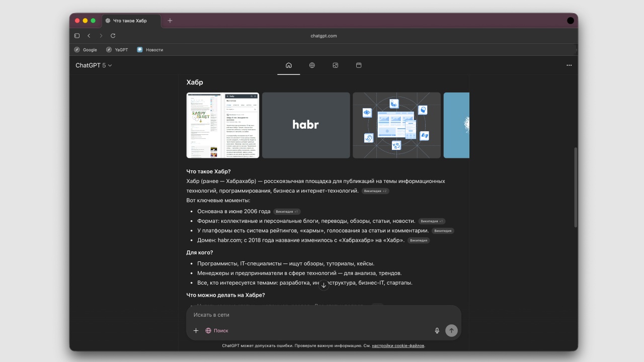Click the black profile circle in tab bar
Image resolution: width=644 pixels, height=362 pixels.
tap(570, 21)
